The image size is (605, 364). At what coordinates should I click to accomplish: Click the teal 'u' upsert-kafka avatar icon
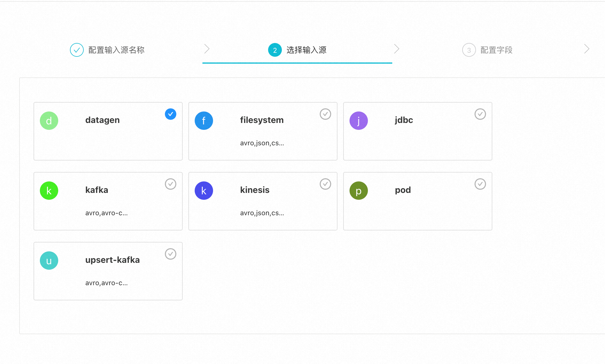49,261
